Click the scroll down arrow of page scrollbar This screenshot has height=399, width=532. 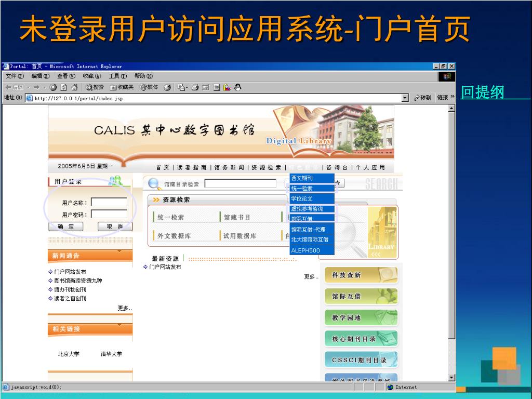click(451, 378)
